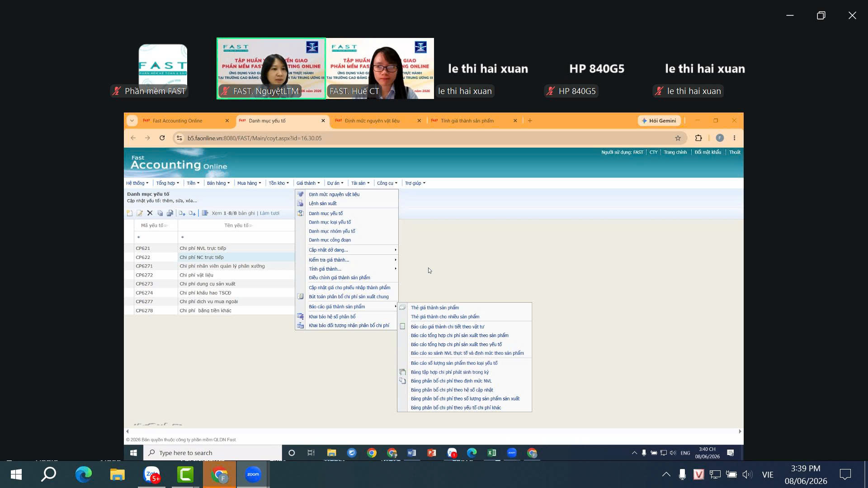Click the browser reload icon
The height and width of the screenshot is (488, 868).
[x=162, y=138]
